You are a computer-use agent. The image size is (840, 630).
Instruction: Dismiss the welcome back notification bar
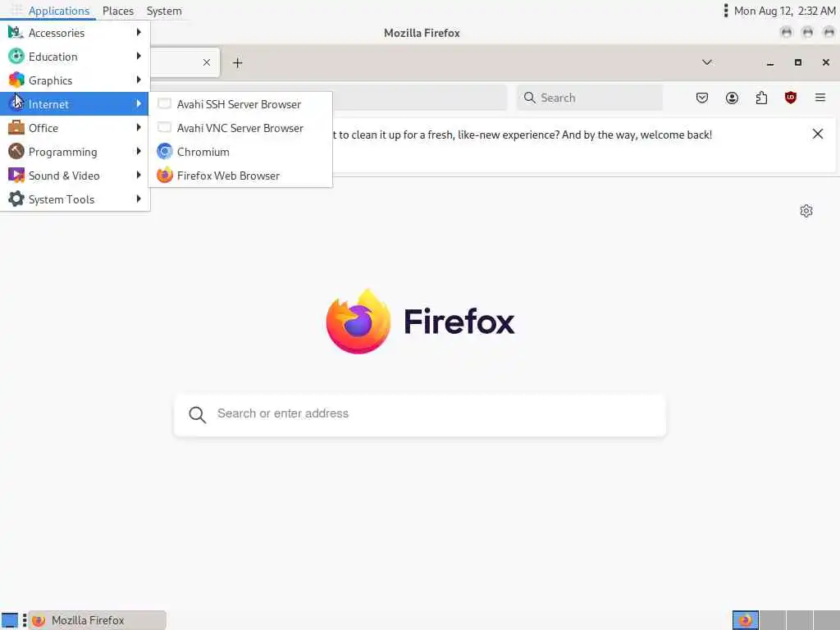click(x=818, y=134)
